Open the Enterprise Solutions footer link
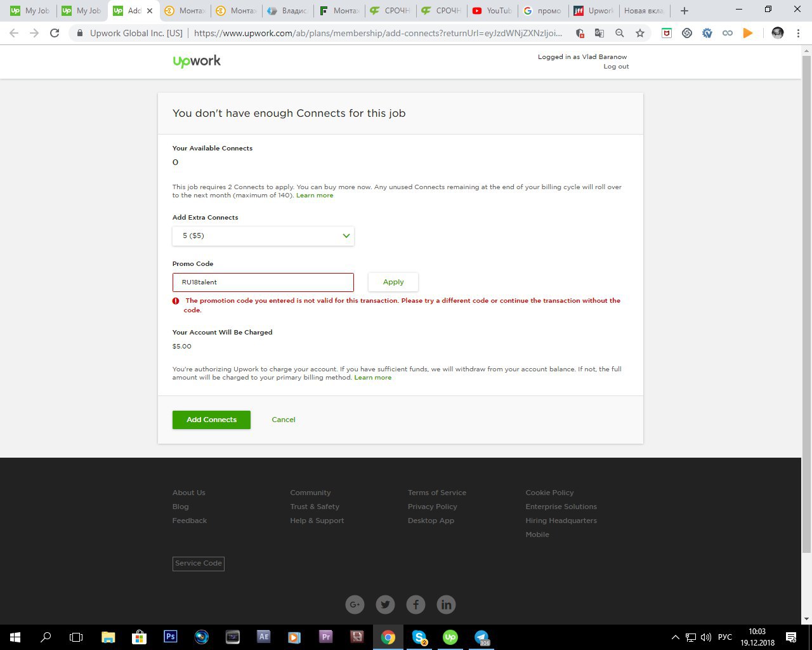This screenshot has height=650, width=812. point(561,507)
